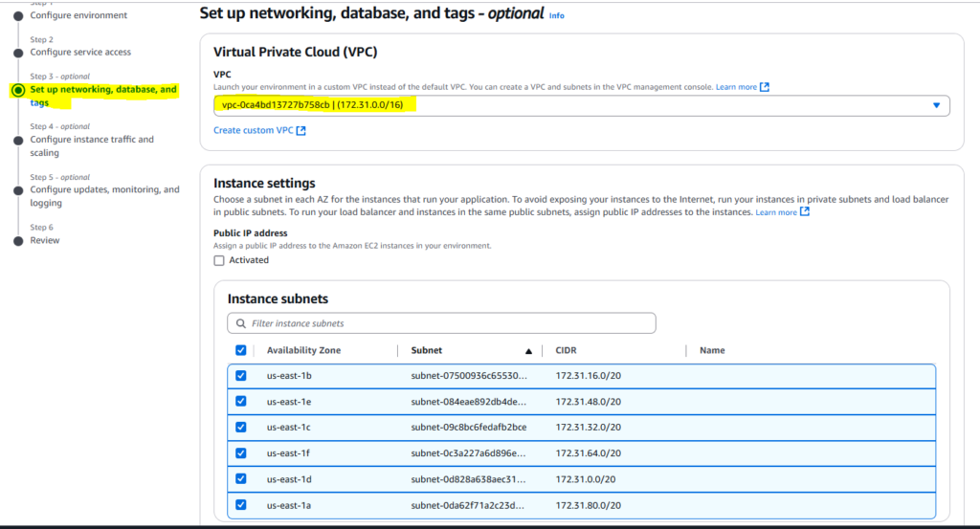Sort subnets by CIDR column header
Screen dimensions: 980x529
[567, 350]
